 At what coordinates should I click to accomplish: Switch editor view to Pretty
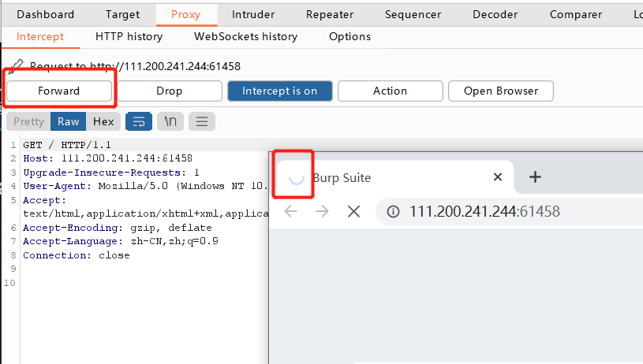click(x=29, y=121)
